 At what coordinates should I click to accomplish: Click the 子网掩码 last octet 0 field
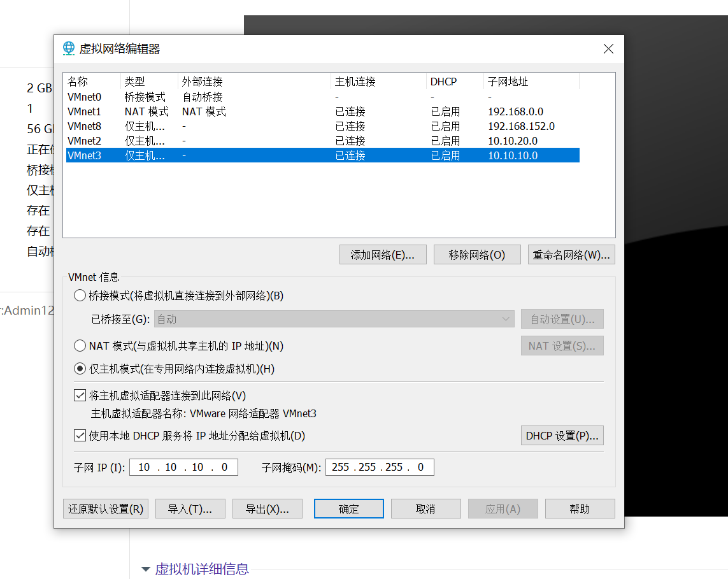pyautogui.click(x=420, y=467)
